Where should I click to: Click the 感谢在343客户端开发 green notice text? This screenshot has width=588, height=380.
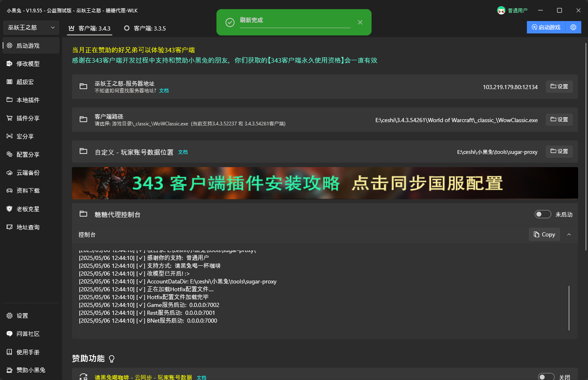[x=225, y=60]
